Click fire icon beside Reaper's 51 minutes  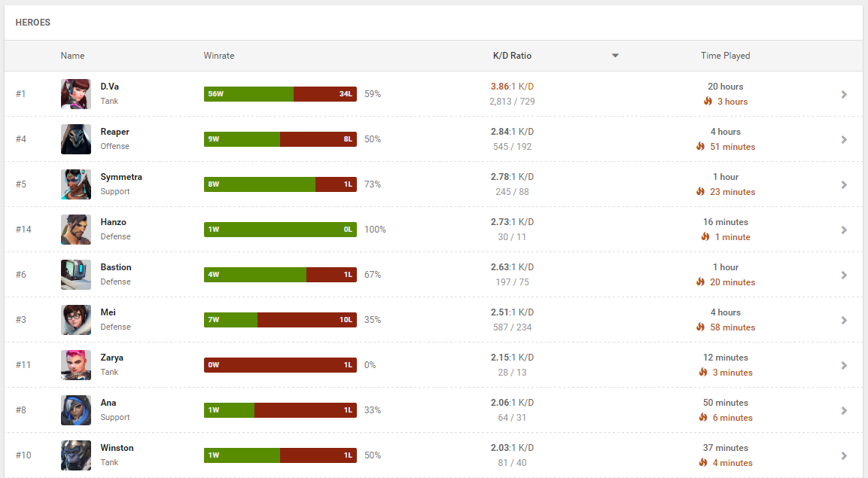[x=701, y=147]
